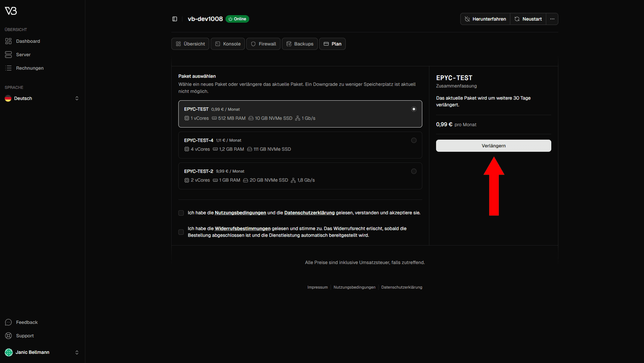Open the Support section
The height and width of the screenshot is (363, 644).
[x=25, y=336]
